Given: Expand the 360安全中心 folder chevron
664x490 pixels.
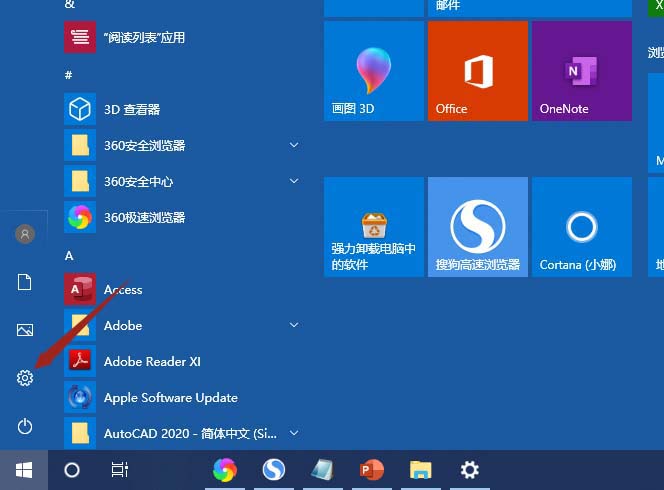Looking at the screenshot, I should [x=294, y=181].
